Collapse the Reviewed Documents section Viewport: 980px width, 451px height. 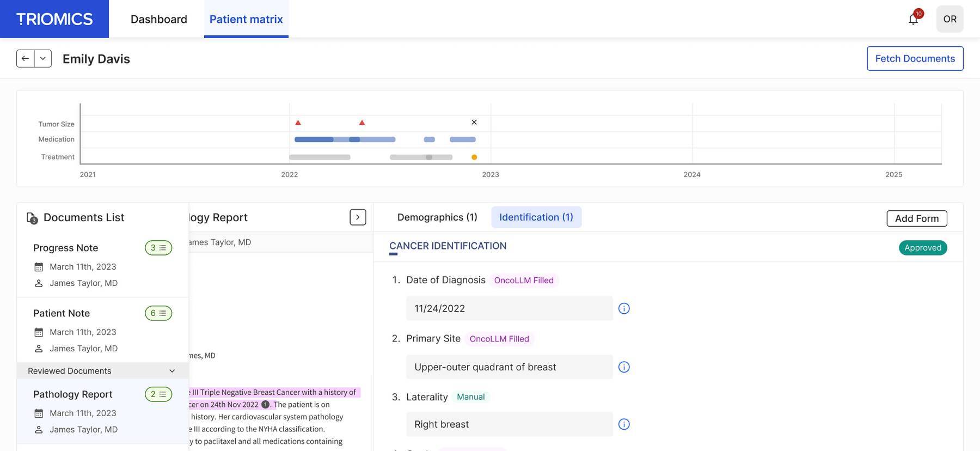[x=172, y=371]
